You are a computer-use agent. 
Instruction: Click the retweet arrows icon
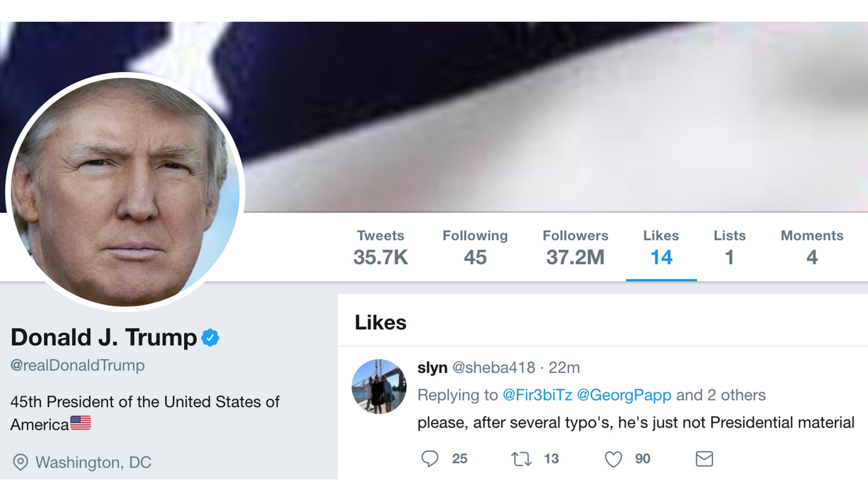pos(521,459)
